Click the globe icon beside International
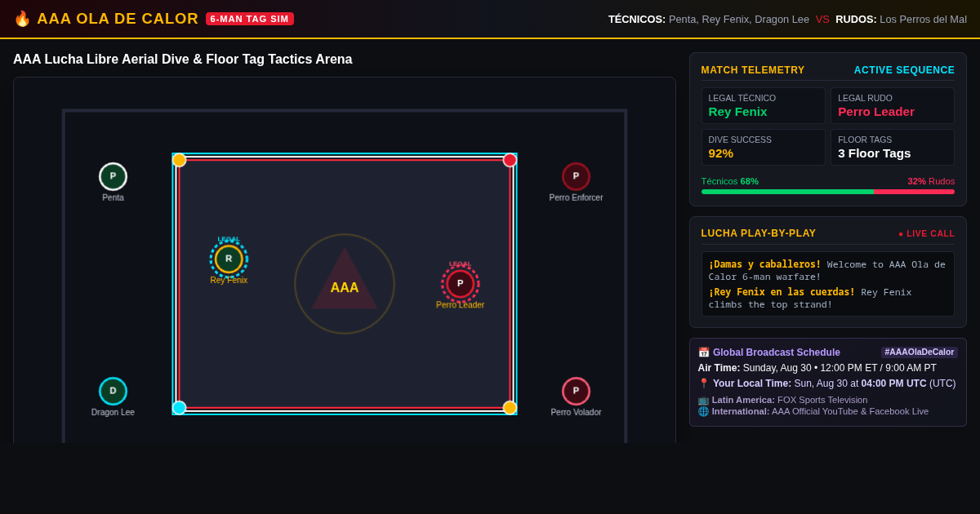The width and height of the screenshot is (980, 514). pyautogui.click(x=703, y=411)
